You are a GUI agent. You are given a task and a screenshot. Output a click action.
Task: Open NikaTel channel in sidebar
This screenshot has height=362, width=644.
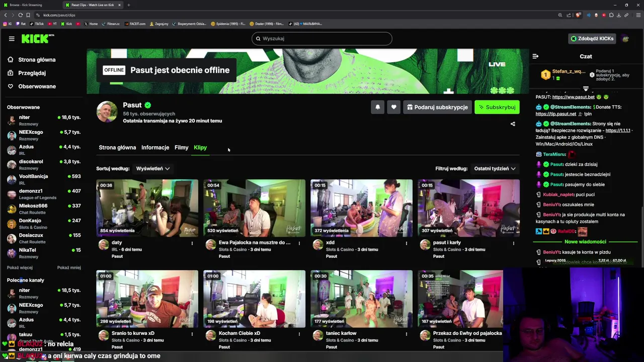click(44, 253)
